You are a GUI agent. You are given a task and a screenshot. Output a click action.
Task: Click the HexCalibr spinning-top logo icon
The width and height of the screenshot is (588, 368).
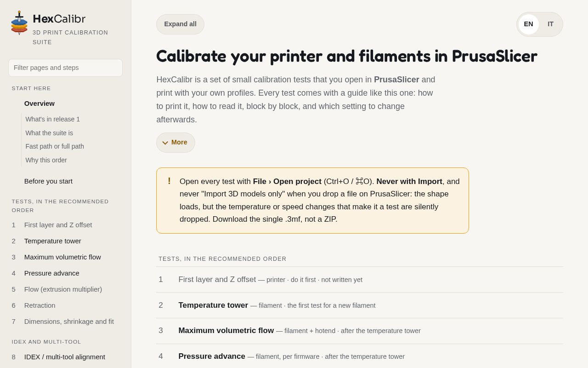(19, 23)
